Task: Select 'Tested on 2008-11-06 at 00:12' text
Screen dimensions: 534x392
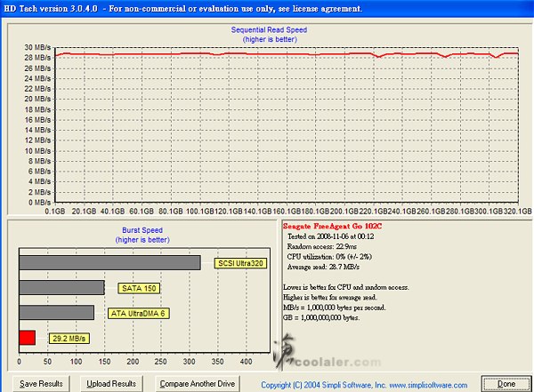Action: tap(330, 236)
